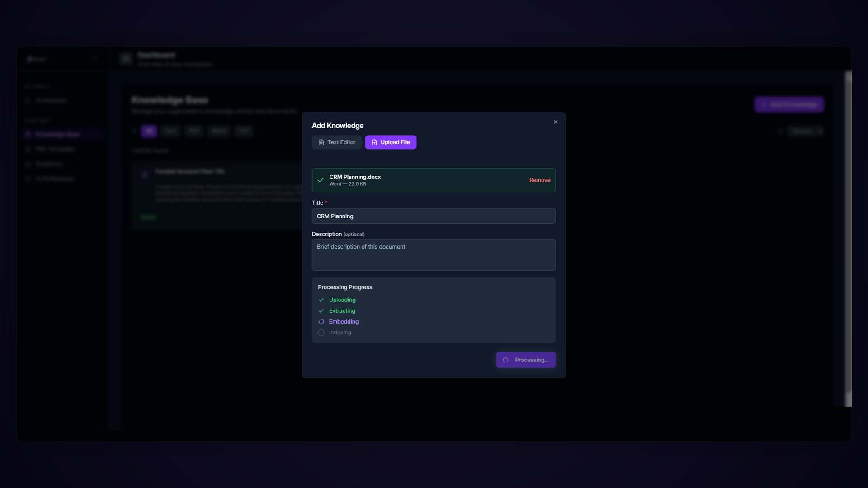Screen dimensions: 868x488
Task: Click the Embedding progress spinner icon
Action: (321, 321)
